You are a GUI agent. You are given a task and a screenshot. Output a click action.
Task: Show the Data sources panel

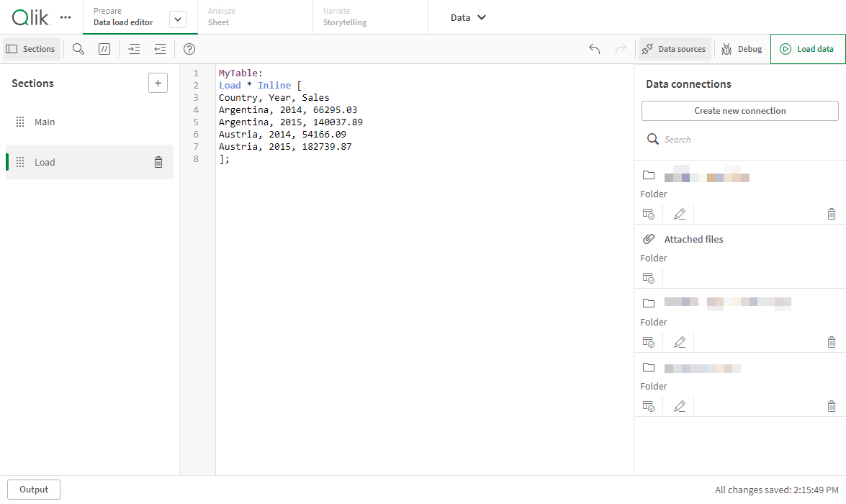pyautogui.click(x=674, y=48)
